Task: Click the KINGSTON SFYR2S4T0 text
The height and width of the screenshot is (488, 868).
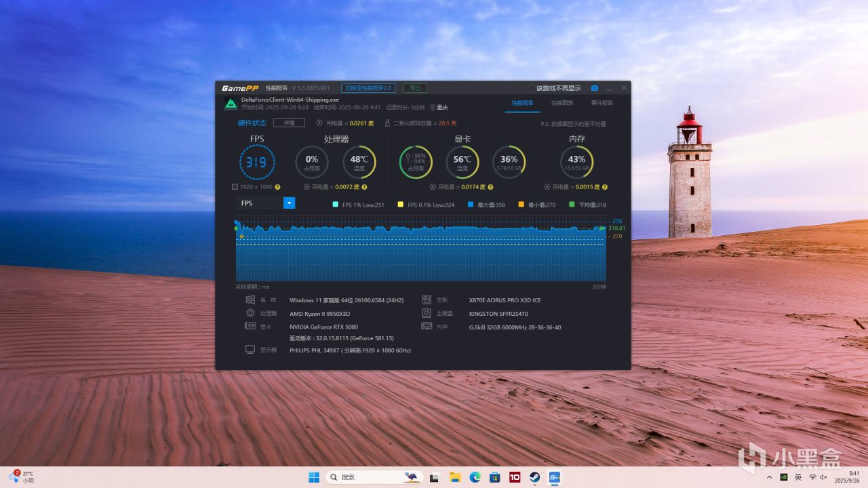Action: [x=498, y=314]
